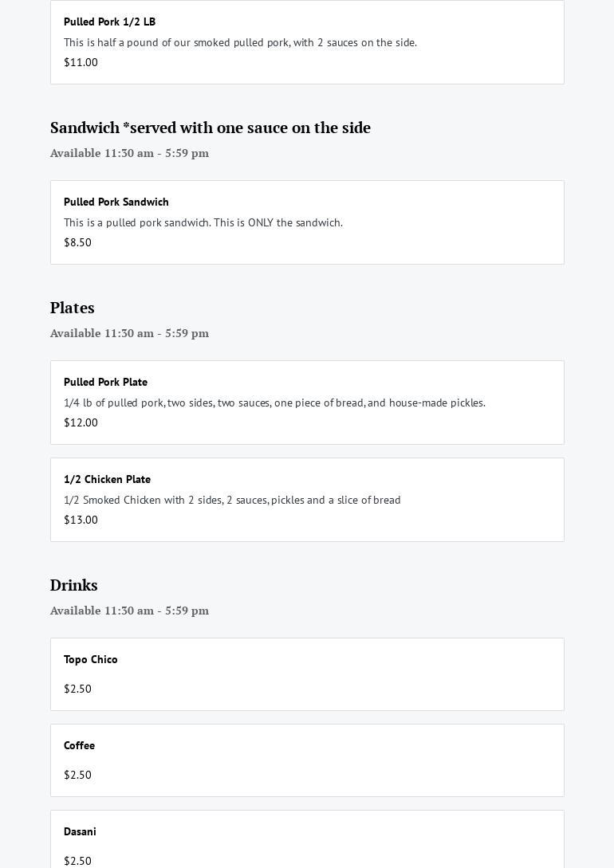Click the $12.00 Pulled Pork Plate price
The width and height of the screenshot is (614, 868).
pos(81,422)
